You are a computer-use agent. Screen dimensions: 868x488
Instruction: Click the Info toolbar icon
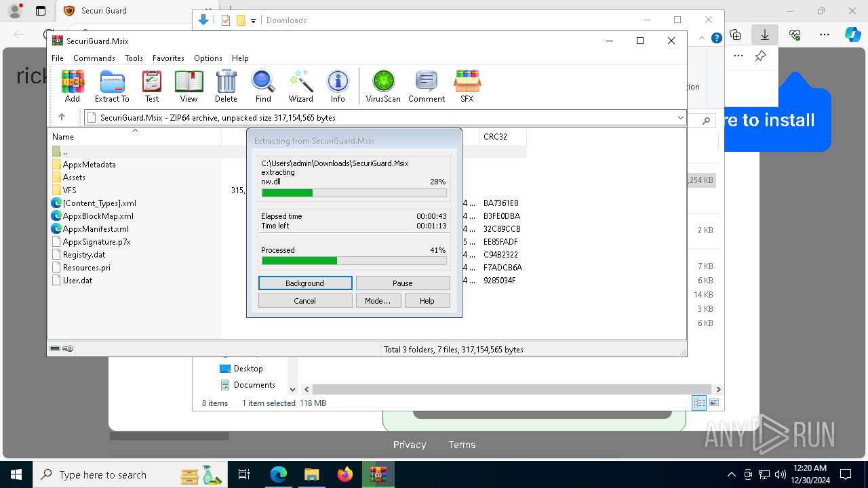(338, 86)
